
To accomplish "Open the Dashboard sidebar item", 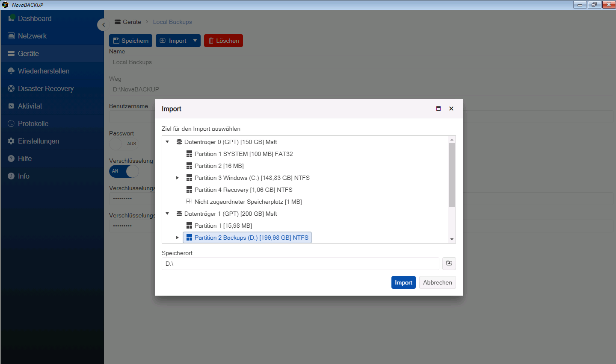I will [x=52, y=18].
